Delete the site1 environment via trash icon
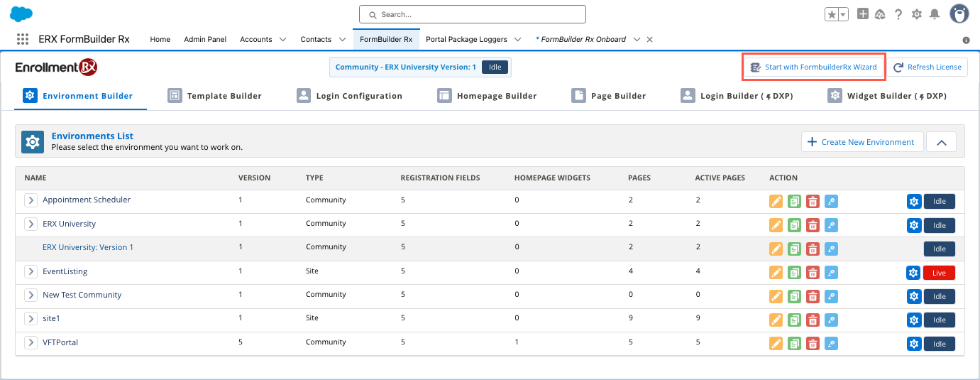The height and width of the screenshot is (380, 980). click(x=813, y=320)
